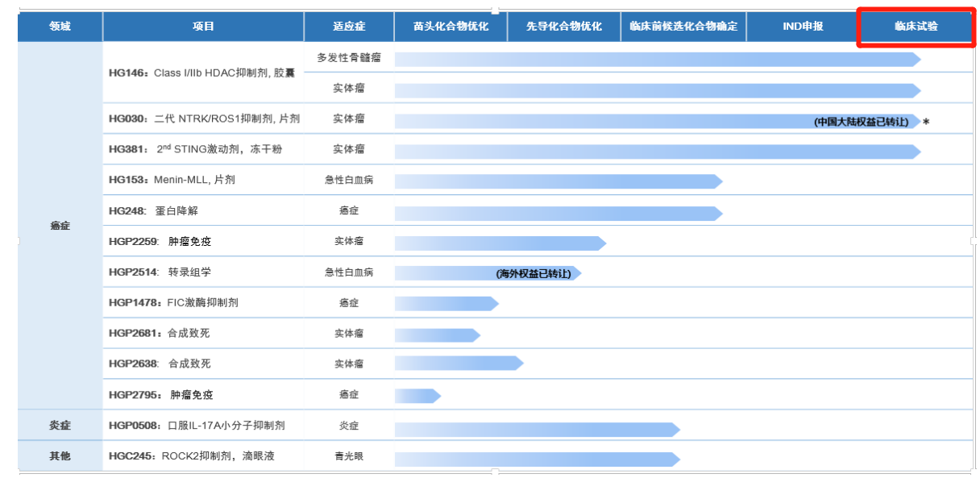Click 实体瘤 under HG146, below 多发性骨髓瘤
980x478 pixels.
pyautogui.click(x=349, y=88)
